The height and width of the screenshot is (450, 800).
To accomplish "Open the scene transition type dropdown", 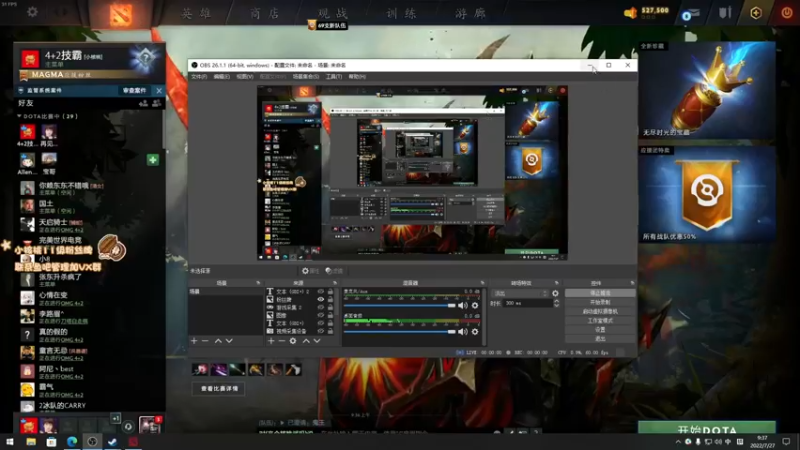I will 520,293.
